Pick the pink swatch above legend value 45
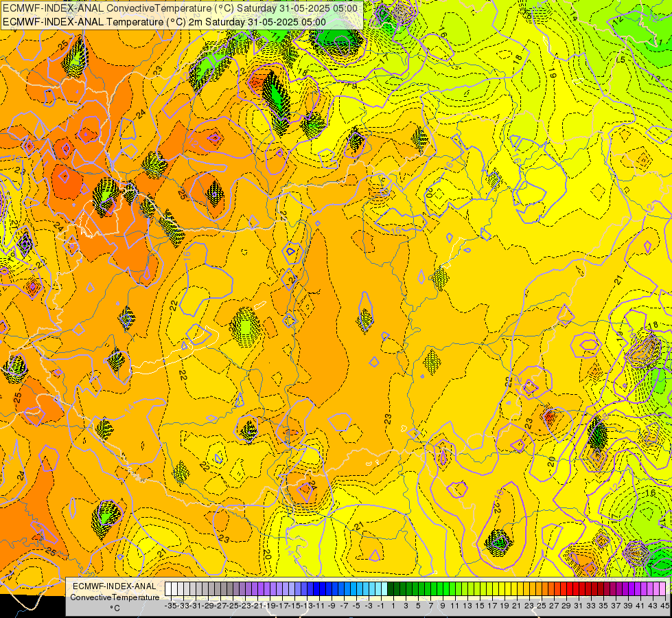This screenshot has width=672, height=618. pyautogui.click(x=662, y=589)
